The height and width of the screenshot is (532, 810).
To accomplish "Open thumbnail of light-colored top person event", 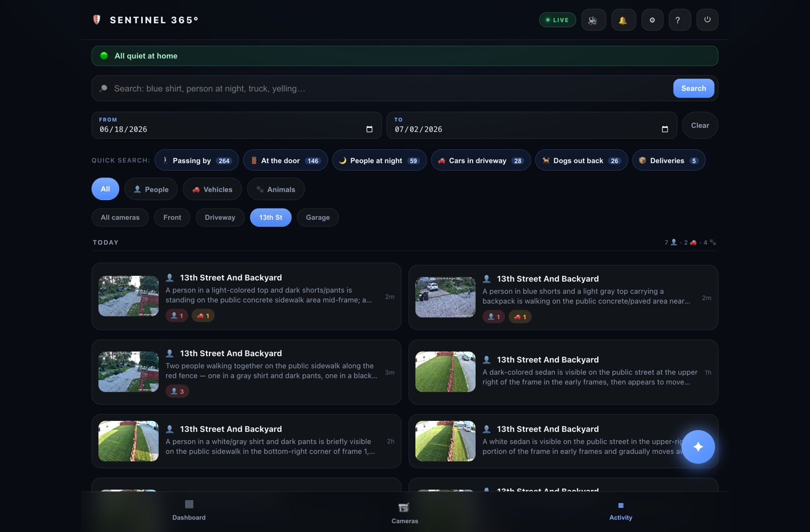I will pos(128,296).
